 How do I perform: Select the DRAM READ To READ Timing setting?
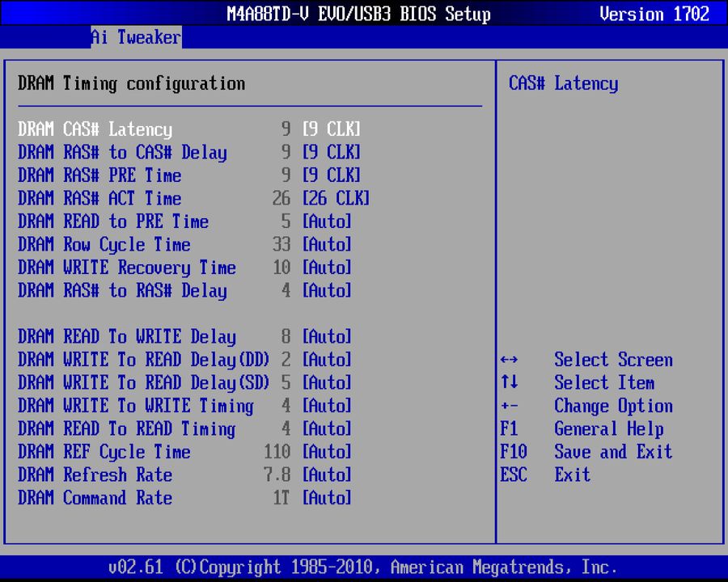tap(125, 429)
